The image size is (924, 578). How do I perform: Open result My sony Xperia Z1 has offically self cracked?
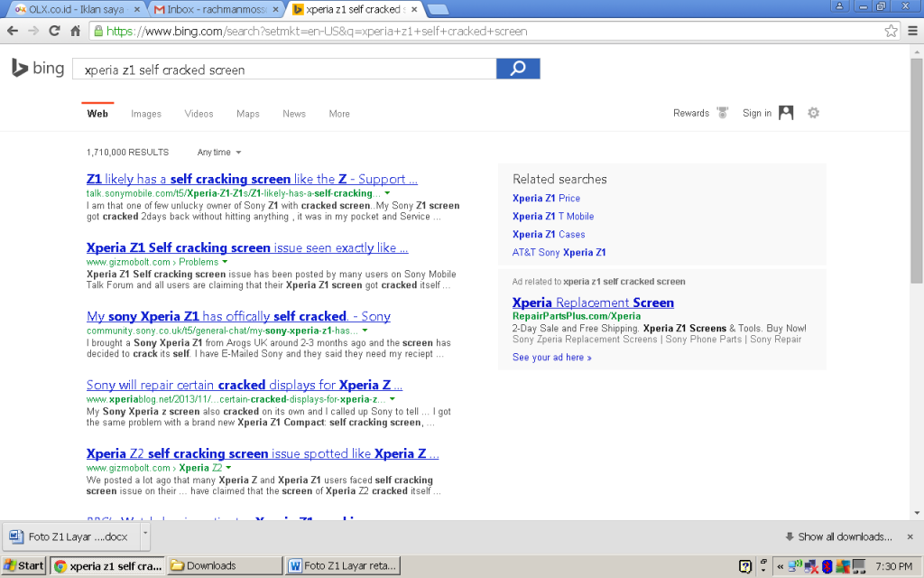click(238, 316)
